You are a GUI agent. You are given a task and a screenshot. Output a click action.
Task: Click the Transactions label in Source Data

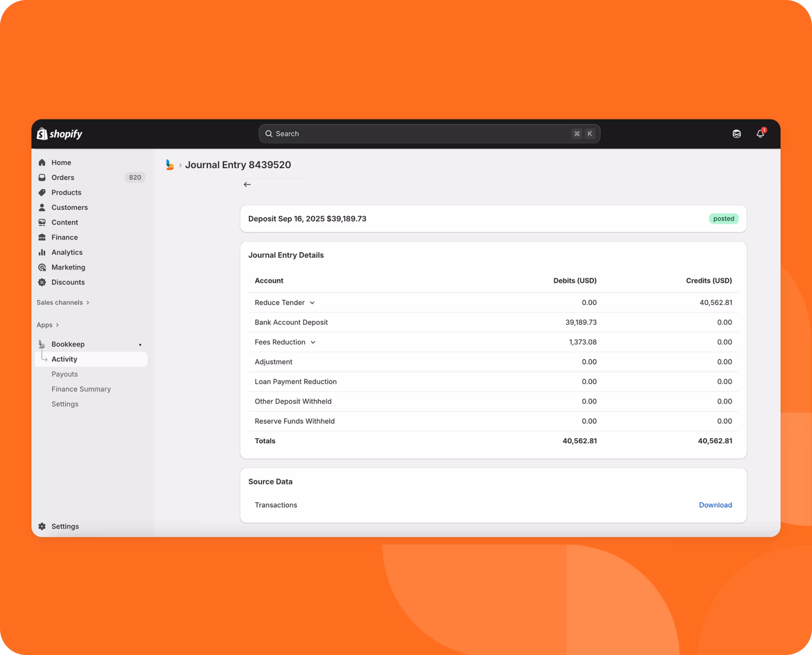pos(276,505)
